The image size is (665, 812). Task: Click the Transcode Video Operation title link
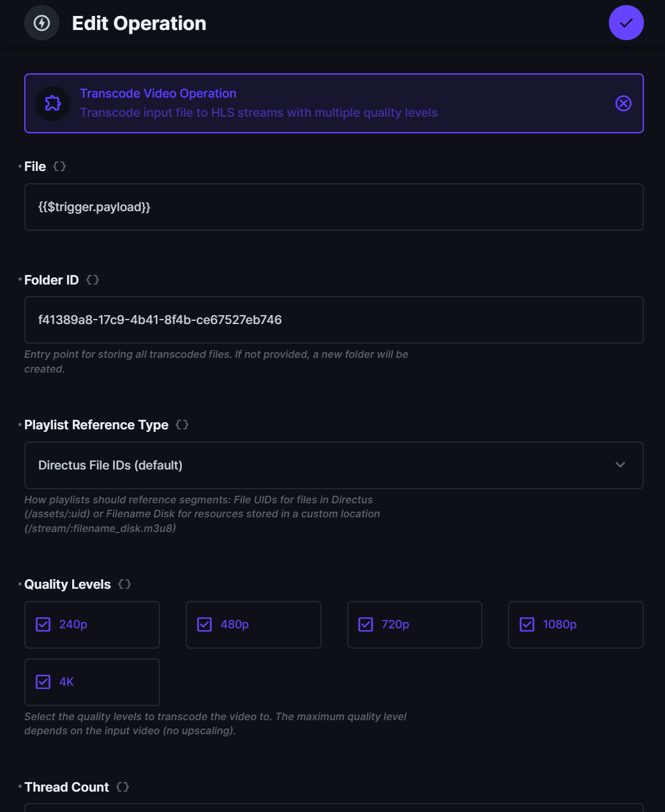pos(158,93)
